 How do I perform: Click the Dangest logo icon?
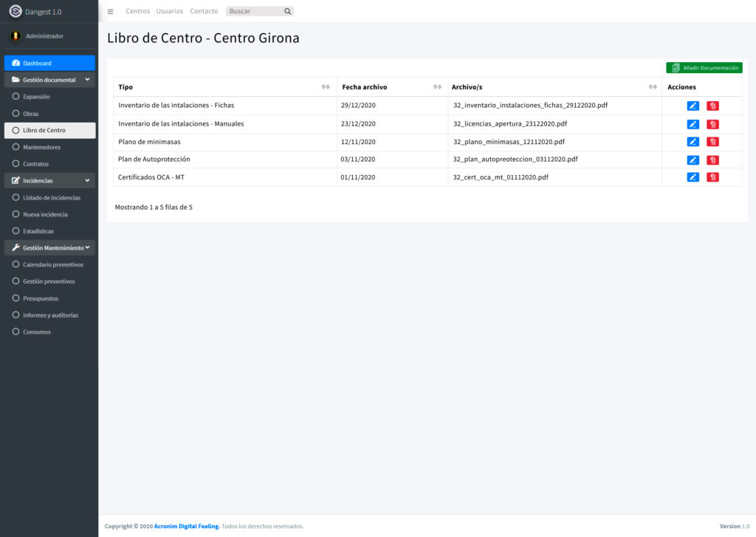(16, 11)
